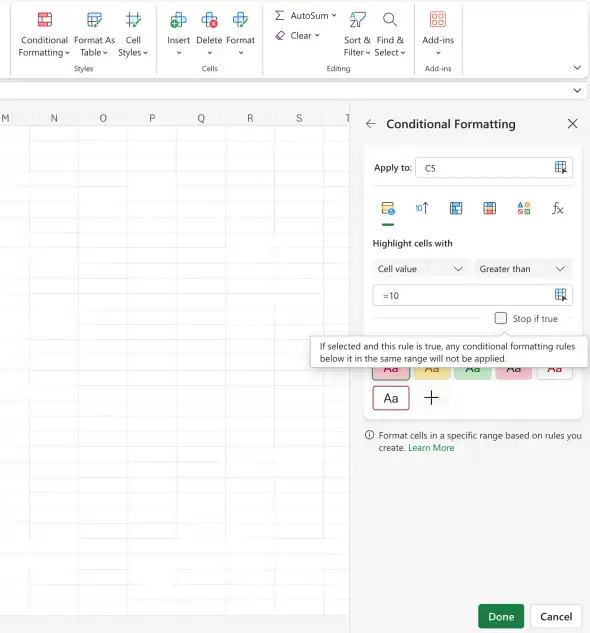Screen dimensions: 590x633
Task: Click the Clear eraser icon
Action: point(280,36)
